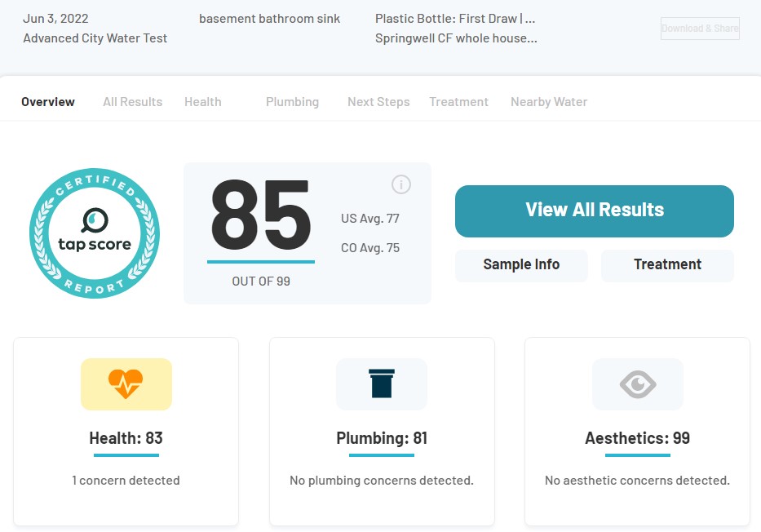Click 'Springwell CF whole house...' text
Viewport: 761px width, 532px height.
click(x=456, y=38)
